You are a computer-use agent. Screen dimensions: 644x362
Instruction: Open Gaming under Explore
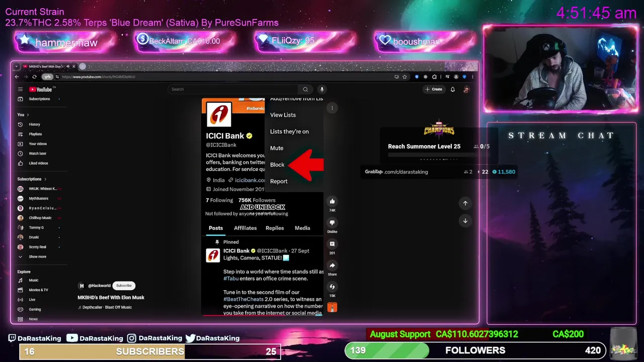(35, 309)
